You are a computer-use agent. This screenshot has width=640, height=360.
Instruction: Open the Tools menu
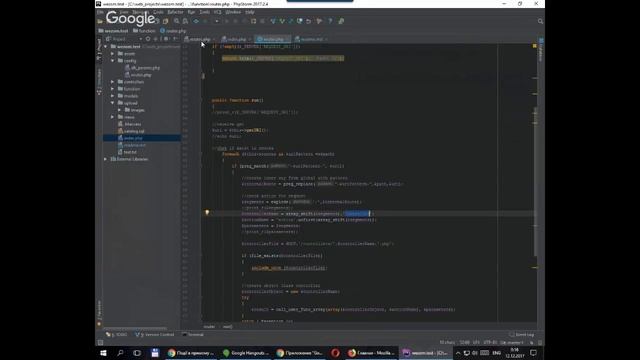[204, 12]
